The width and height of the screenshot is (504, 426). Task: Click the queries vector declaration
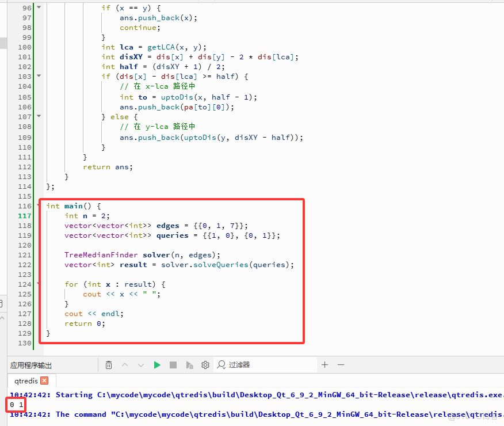click(x=172, y=235)
